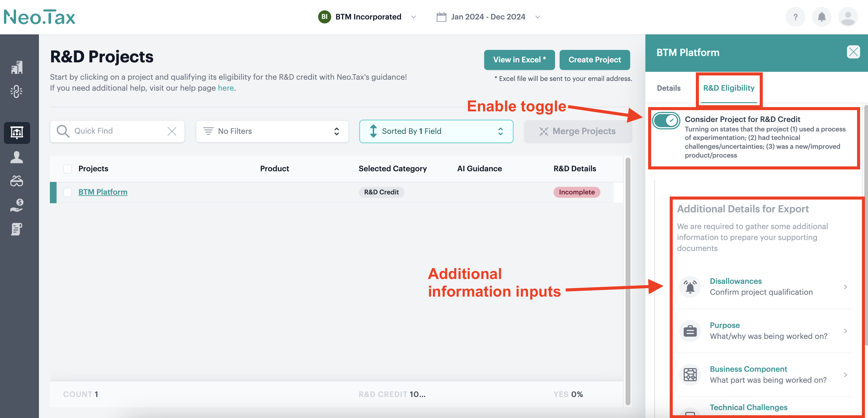Clear the Quick Find field with X
Image resolution: width=868 pixels, height=418 pixels.
[172, 131]
